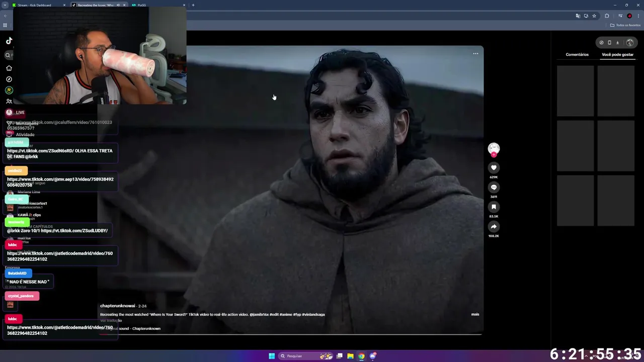The height and width of the screenshot is (362, 644).
Task: Open File Explorer from taskbar
Action: [350, 356]
